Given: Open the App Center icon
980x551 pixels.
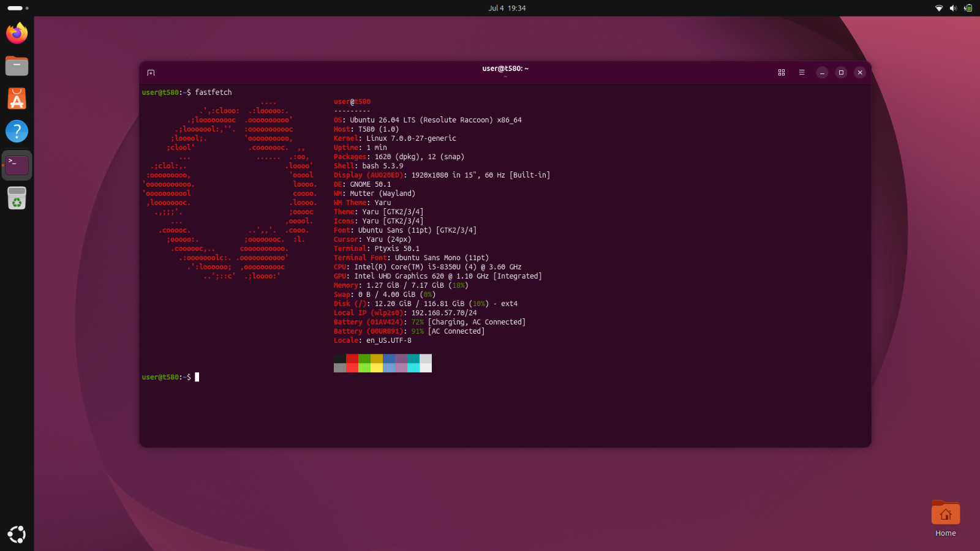Looking at the screenshot, I should point(17,99).
